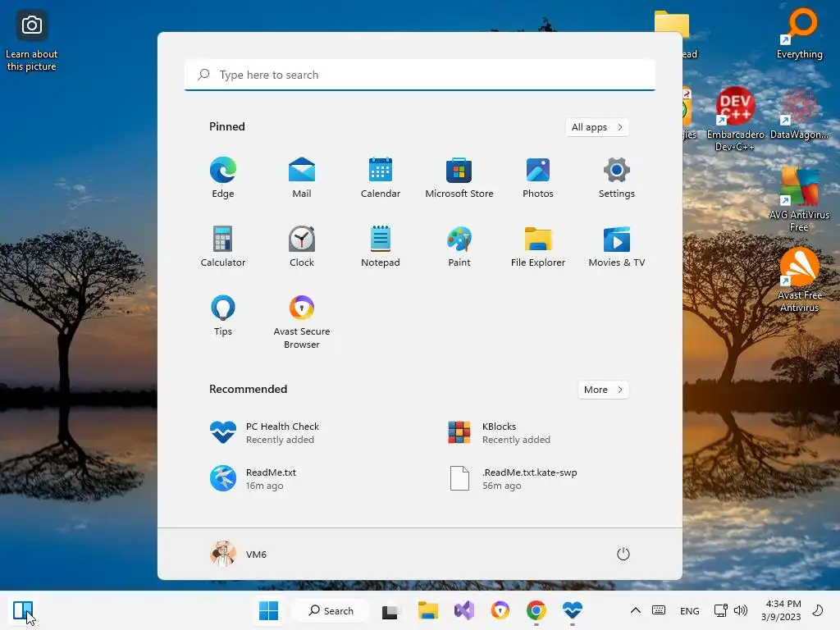Show hidden tray icons chevron
This screenshot has height=630, width=840.
[636, 610]
